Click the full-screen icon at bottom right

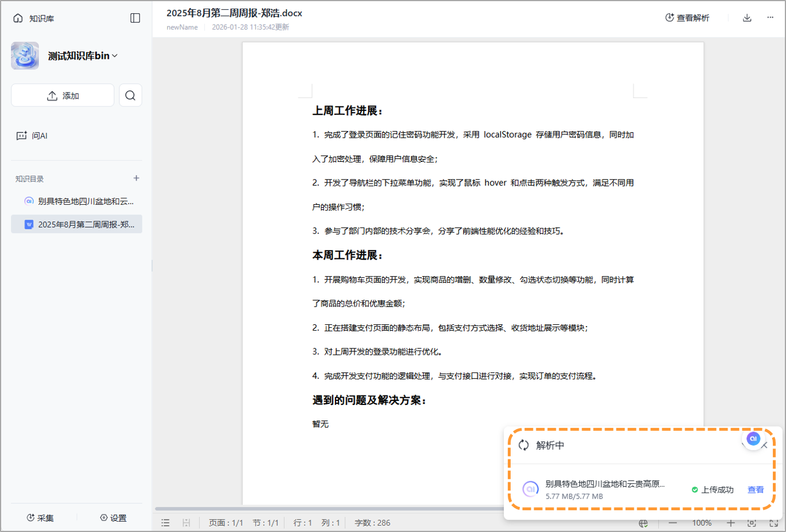[774, 522]
